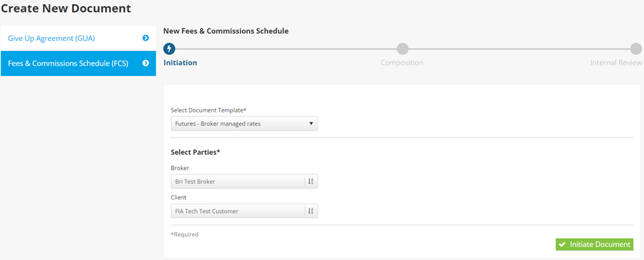Select the Give Up Agreement (GUA) tab
Viewport: 644px width, 260px height.
79,38
